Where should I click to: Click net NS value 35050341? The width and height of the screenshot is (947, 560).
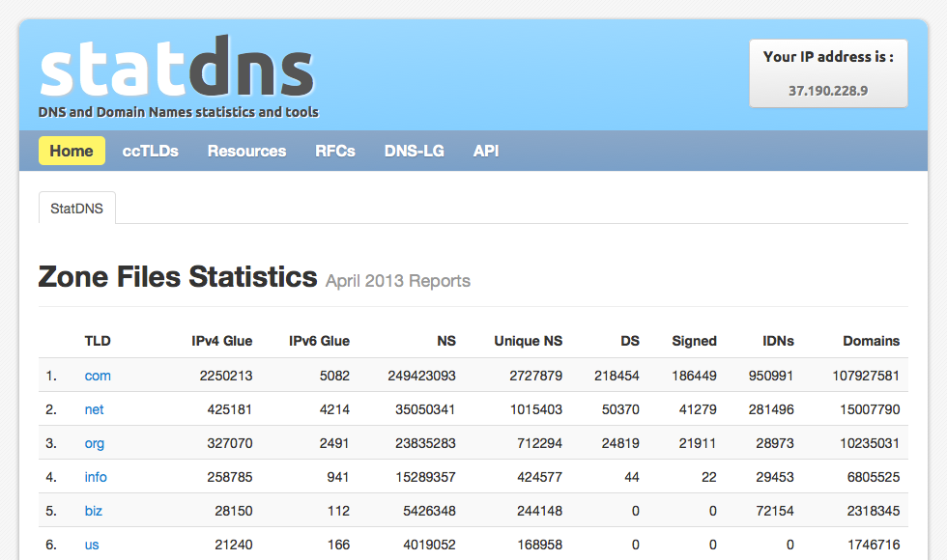tap(425, 409)
